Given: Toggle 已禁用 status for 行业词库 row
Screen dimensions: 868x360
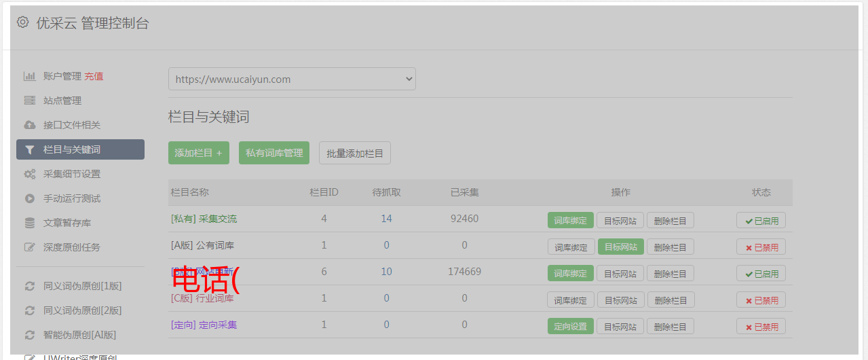Looking at the screenshot, I should [761, 300].
